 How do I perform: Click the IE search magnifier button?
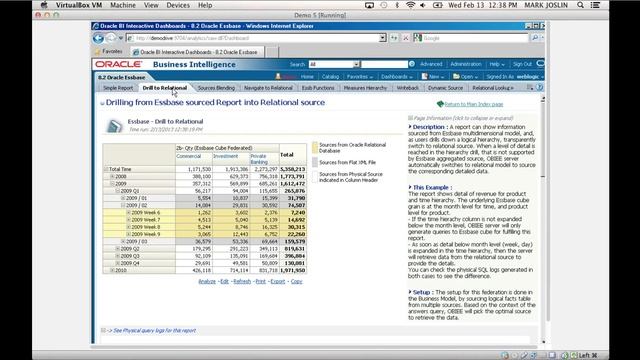click(x=534, y=38)
